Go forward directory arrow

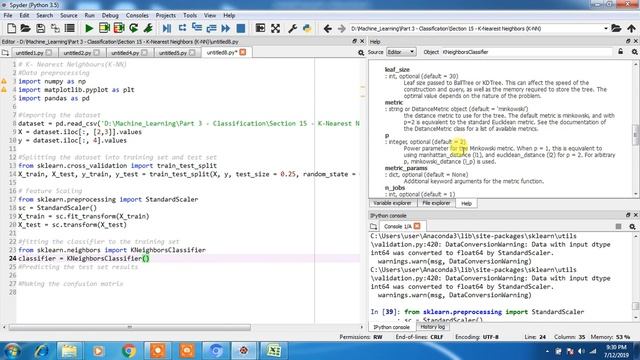(x=342, y=29)
